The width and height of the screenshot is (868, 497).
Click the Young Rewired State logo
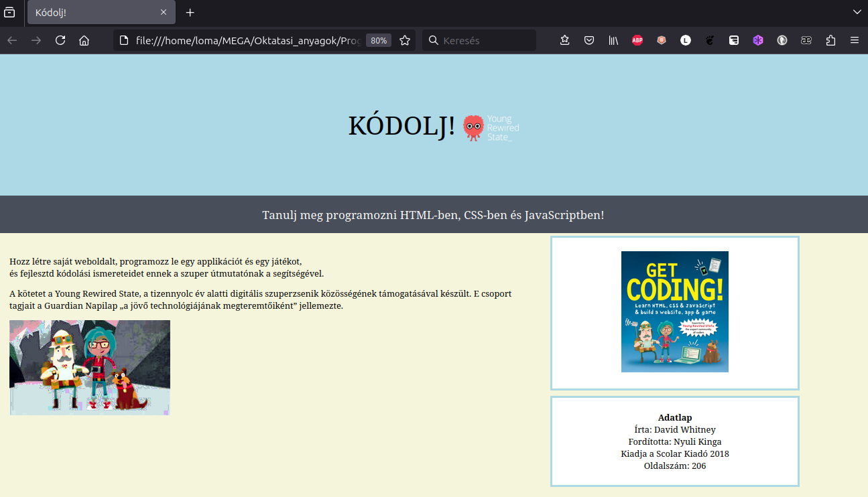tap(491, 128)
